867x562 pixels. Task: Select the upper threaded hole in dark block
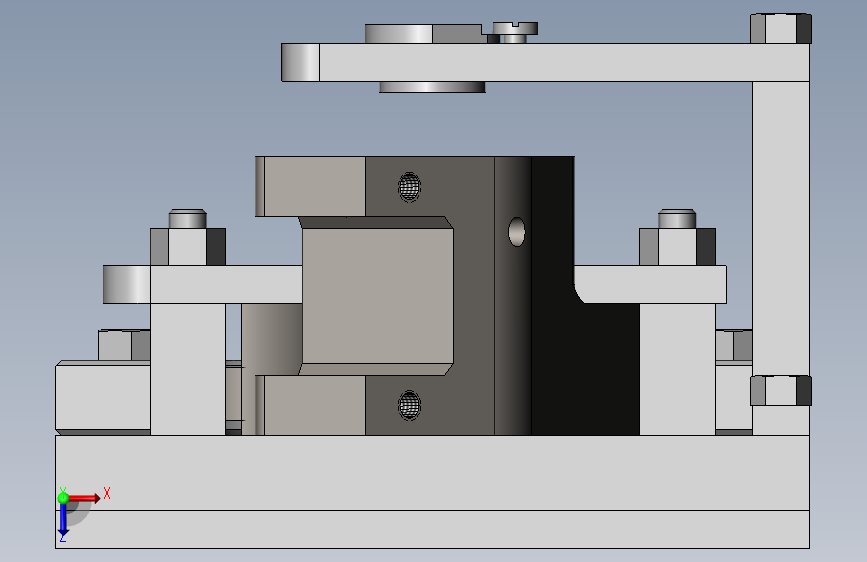coord(409,187)
